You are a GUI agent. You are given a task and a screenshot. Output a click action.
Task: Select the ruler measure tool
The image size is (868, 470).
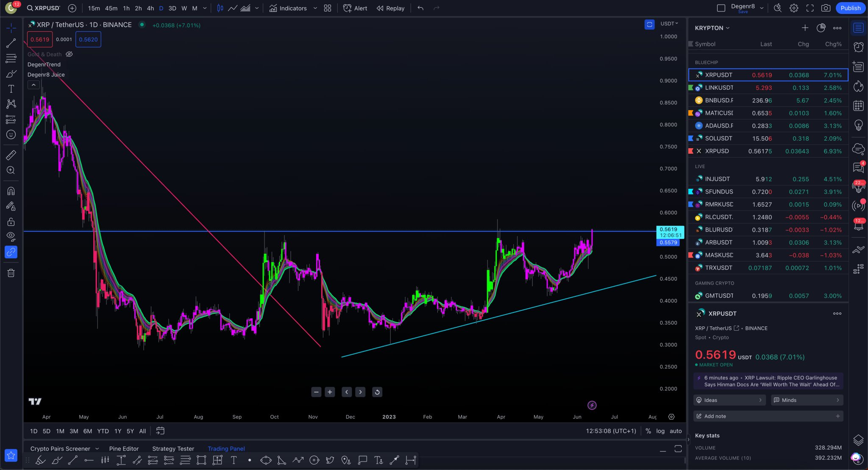(11, 155)
